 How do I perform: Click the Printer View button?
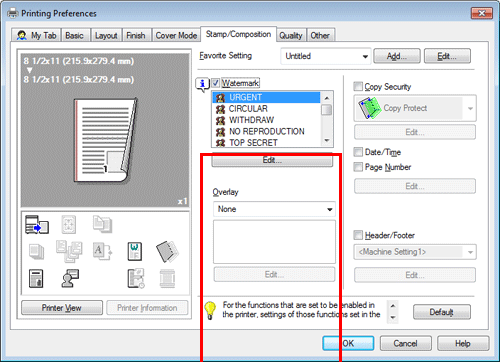pos(62,308)
